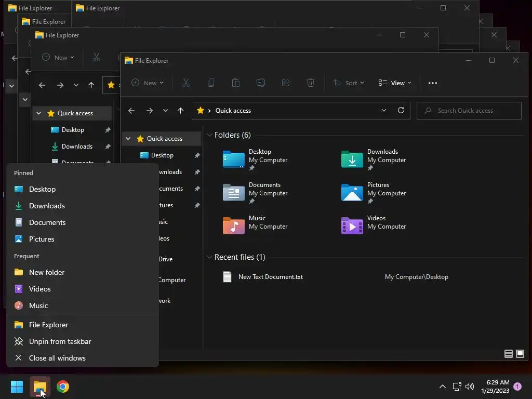Collapse Quick access tree in front window
This screenshot has width=532, height=399.
[x=128, y=138]
